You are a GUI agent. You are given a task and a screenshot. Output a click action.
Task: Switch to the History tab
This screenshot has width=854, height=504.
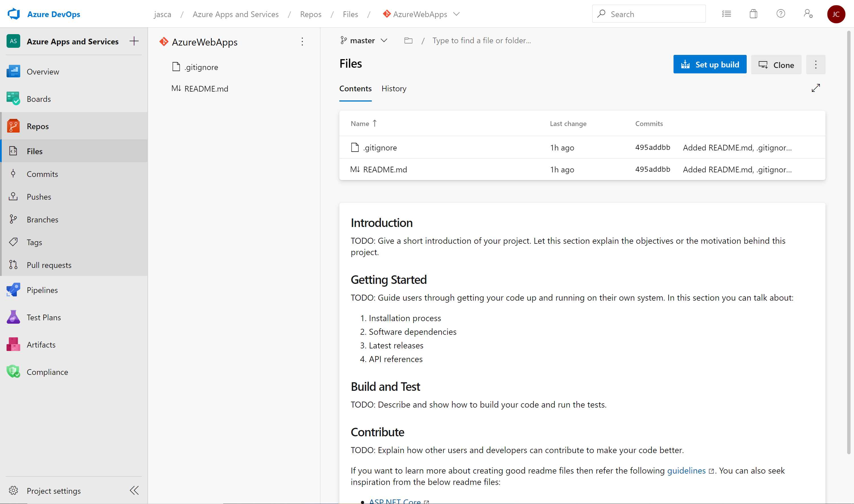tap(393, 88)
